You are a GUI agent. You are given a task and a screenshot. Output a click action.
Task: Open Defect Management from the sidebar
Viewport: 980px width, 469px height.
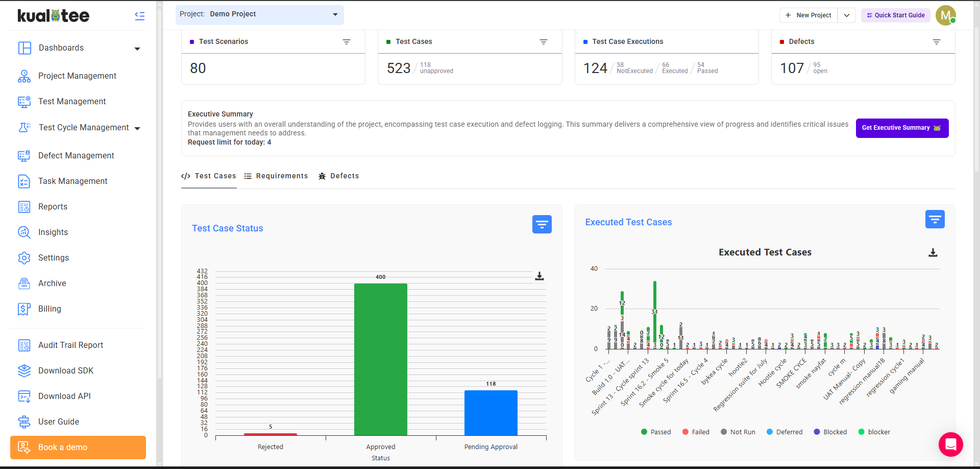coord(76,155)
